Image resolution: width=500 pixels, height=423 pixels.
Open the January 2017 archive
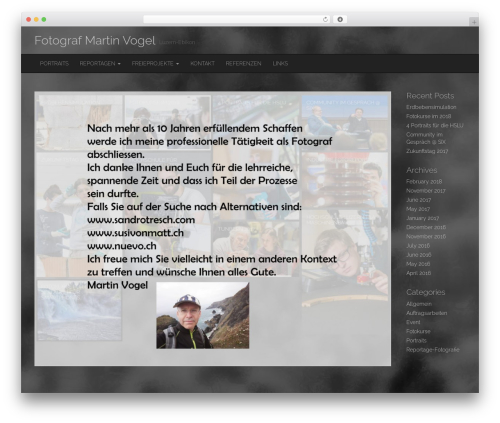tap(422, 218)
